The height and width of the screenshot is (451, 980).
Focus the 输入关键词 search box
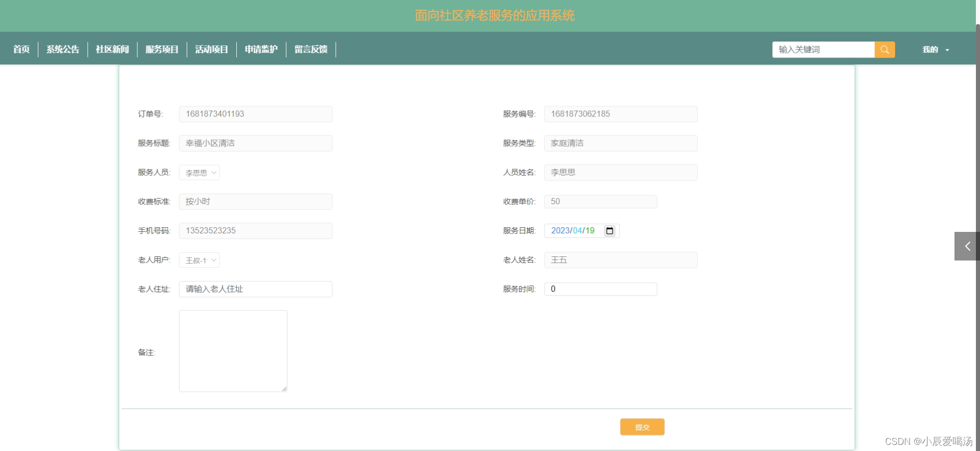[823, 50]
